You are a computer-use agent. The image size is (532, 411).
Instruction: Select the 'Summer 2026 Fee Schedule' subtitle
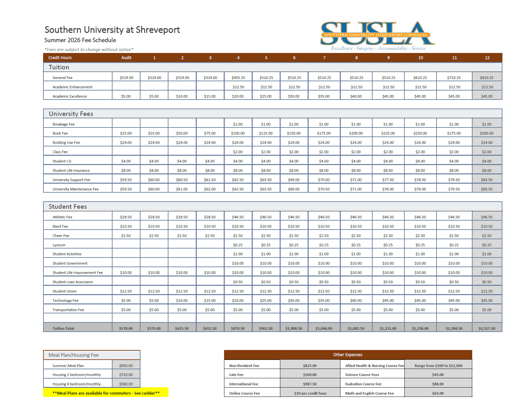pos(80,40)
